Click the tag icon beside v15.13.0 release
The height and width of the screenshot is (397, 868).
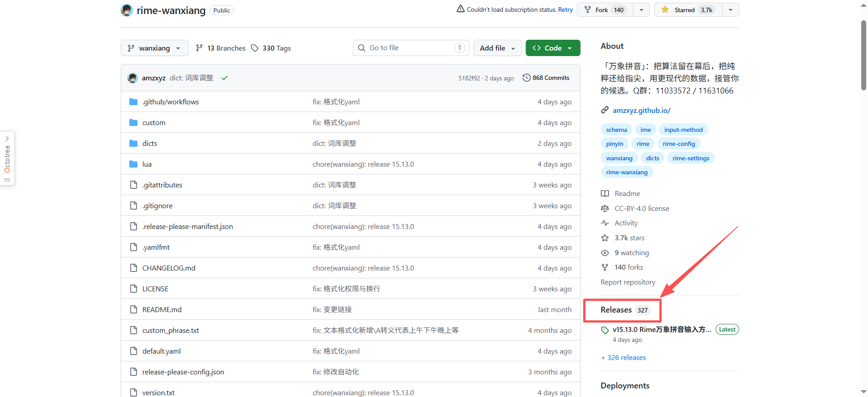(605, 330)
